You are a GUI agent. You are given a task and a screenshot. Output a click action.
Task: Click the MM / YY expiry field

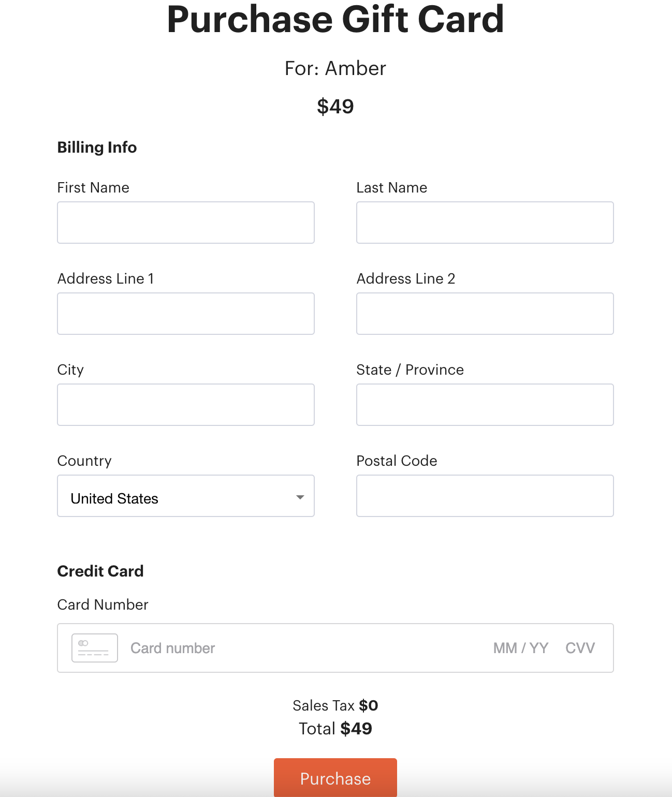(x=521, y=648)
